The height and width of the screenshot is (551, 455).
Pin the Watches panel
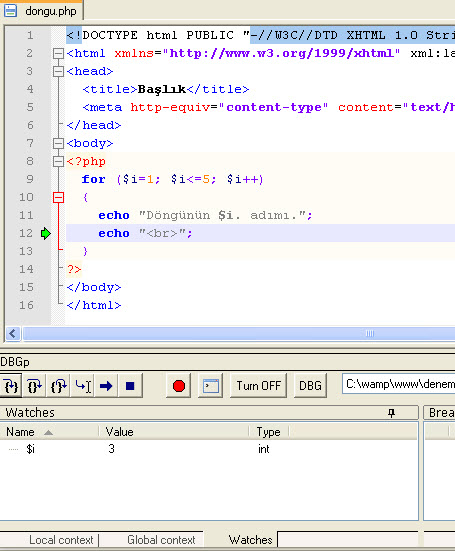(392, 413)
